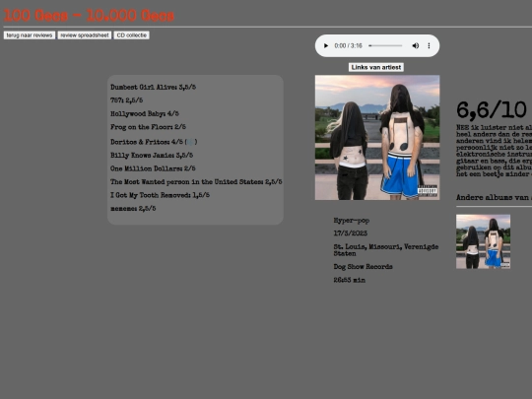Select 'Hollywood Baby: 4/5' track text
Screen dimensions: 532x399
coord(145,113)
